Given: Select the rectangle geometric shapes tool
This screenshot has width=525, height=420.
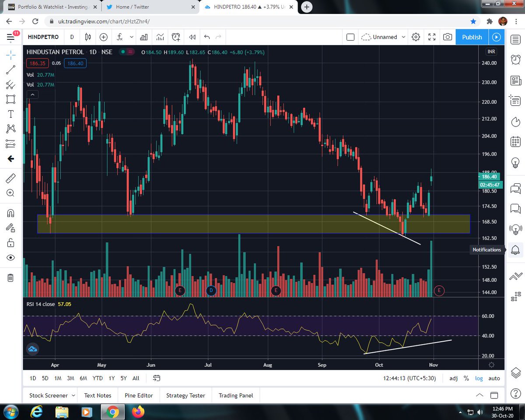Looking at the screenshot, I should [x=11, y=99].
